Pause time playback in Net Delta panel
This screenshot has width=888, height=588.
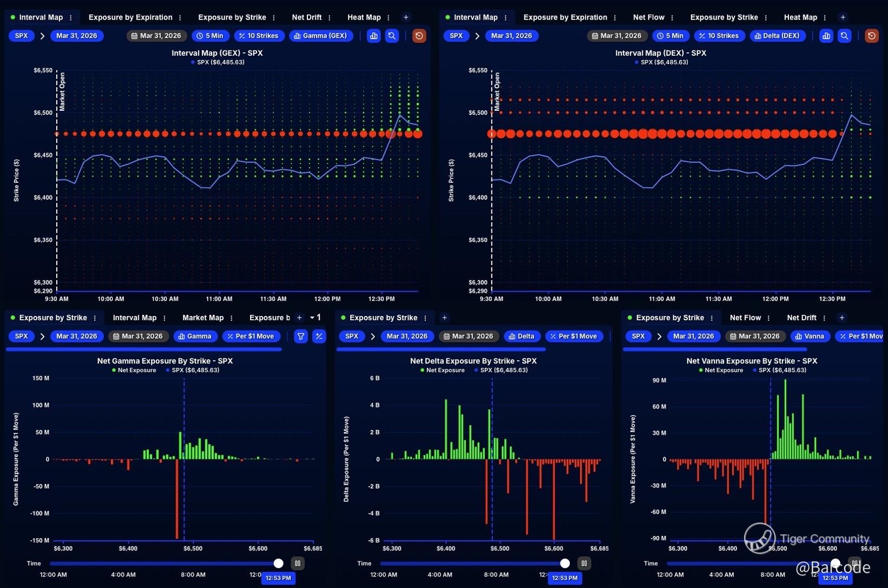[x=584, y=563]
